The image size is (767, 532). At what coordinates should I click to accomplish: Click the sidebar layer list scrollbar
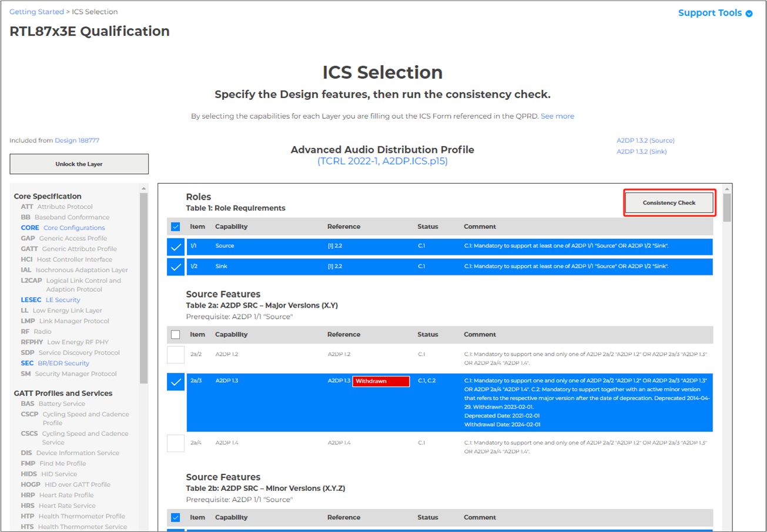(143, 288)
